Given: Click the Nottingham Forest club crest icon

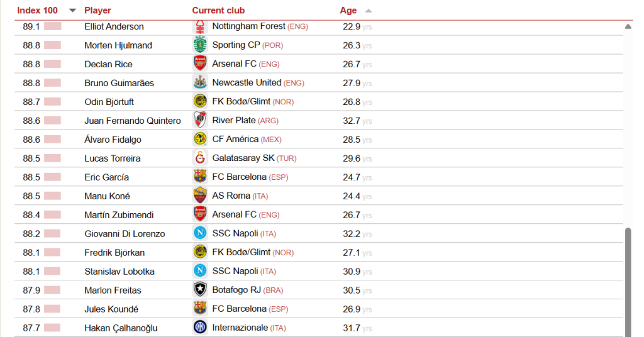Looking at the screenshot, I should pyautogui.click(x=200, y=26).
